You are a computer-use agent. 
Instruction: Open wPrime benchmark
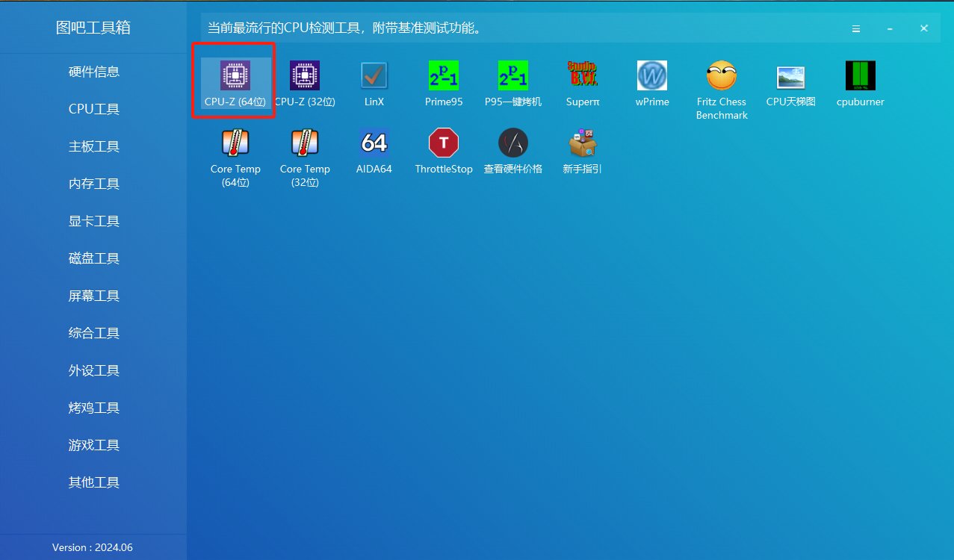pos(652,83)
